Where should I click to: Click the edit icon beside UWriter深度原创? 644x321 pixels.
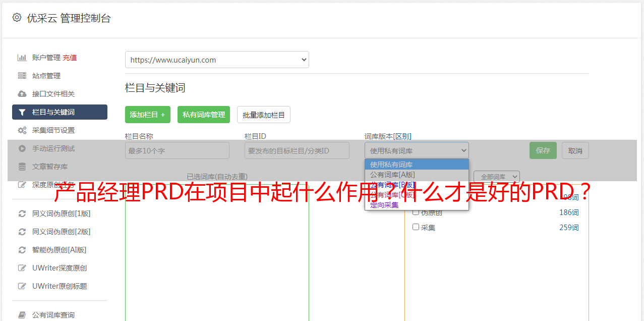[x=22, y=268]
